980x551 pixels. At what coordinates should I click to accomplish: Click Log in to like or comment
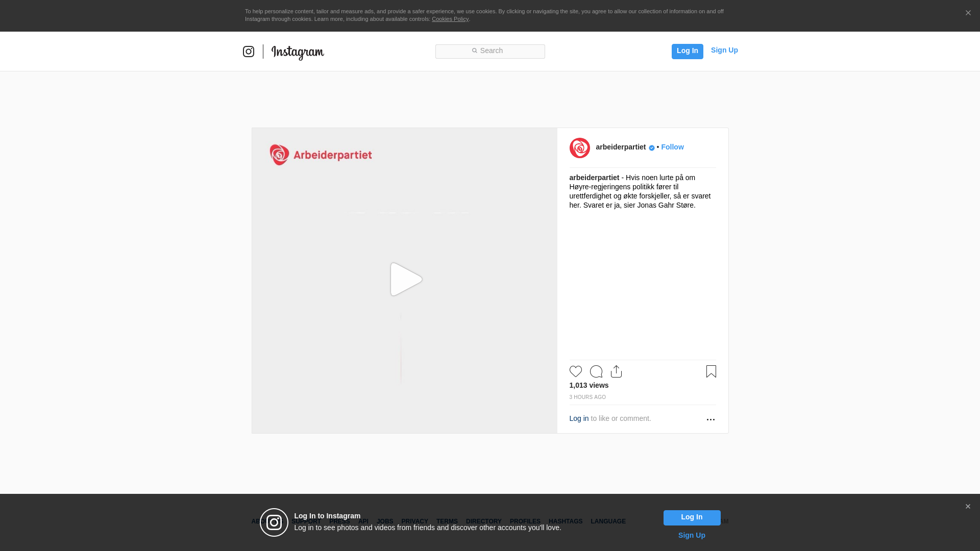579,418
